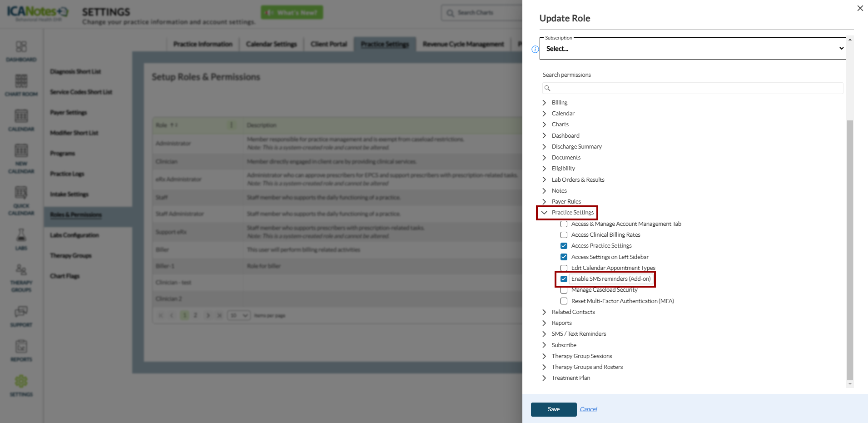This screenshot has width=868, height=423.
Task: Expand the Subscribe permissions group
Action: [x=544, y=345]
